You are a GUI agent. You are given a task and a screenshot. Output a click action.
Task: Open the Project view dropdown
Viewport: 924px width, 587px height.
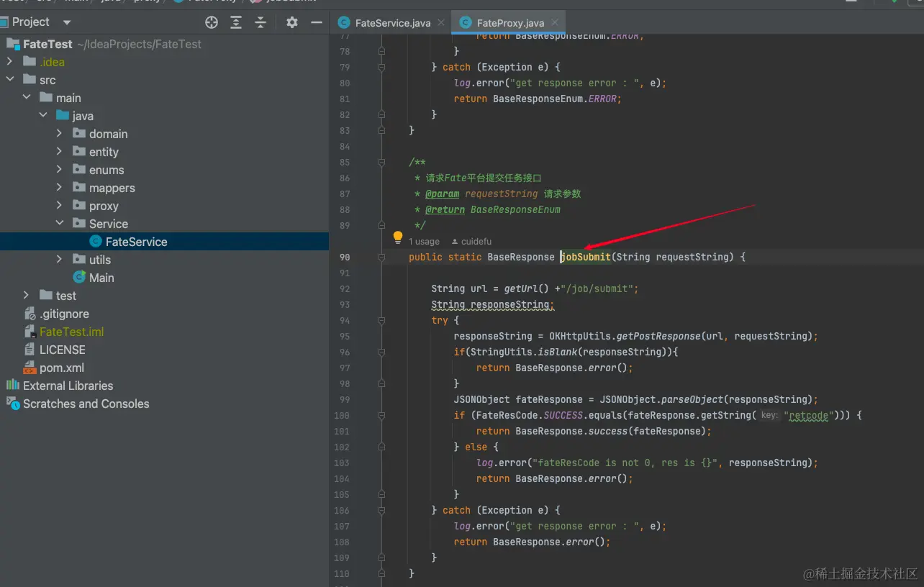(x=67, y=22)
